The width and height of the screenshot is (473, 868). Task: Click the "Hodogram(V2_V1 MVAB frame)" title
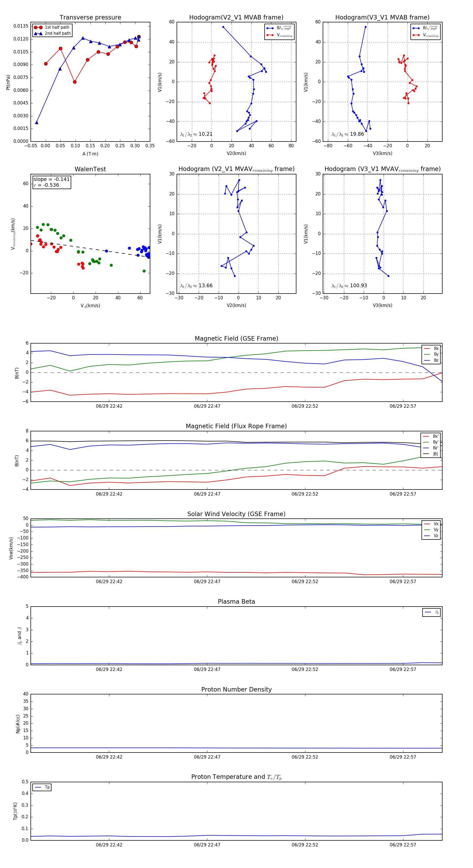[x=236, y=18]
